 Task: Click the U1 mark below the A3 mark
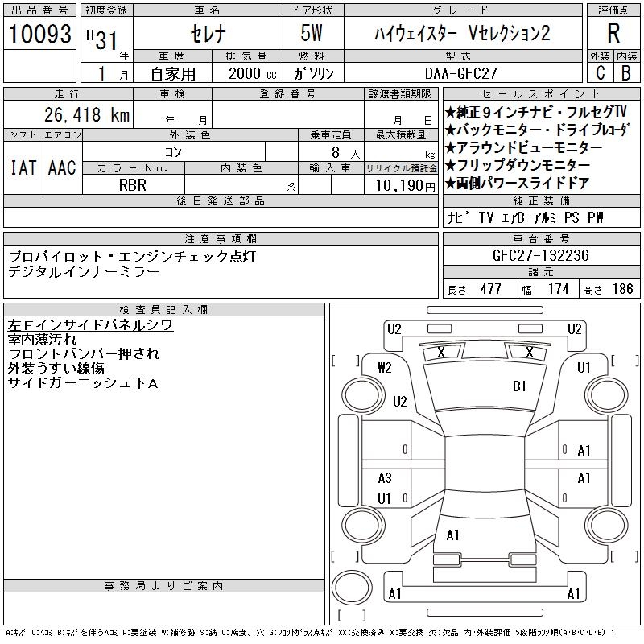click(384, 499)
